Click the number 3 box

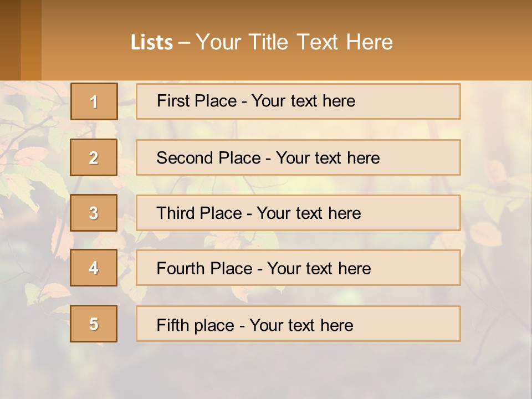coord(94,213)
